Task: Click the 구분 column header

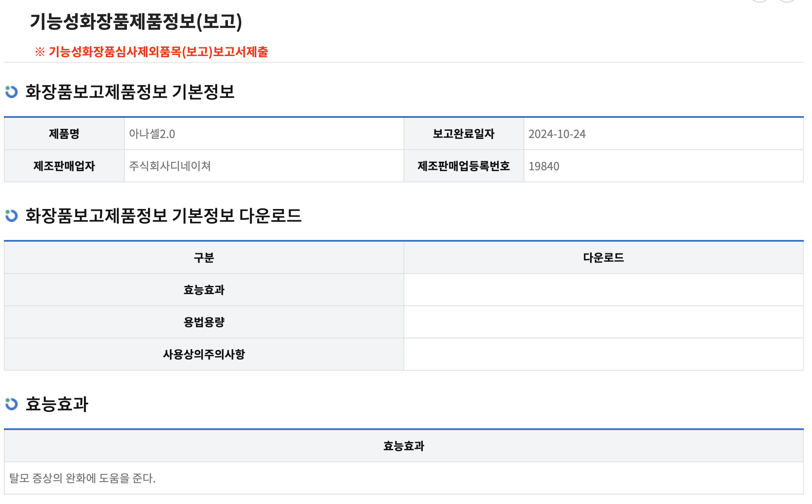Action: coord(203,258)
